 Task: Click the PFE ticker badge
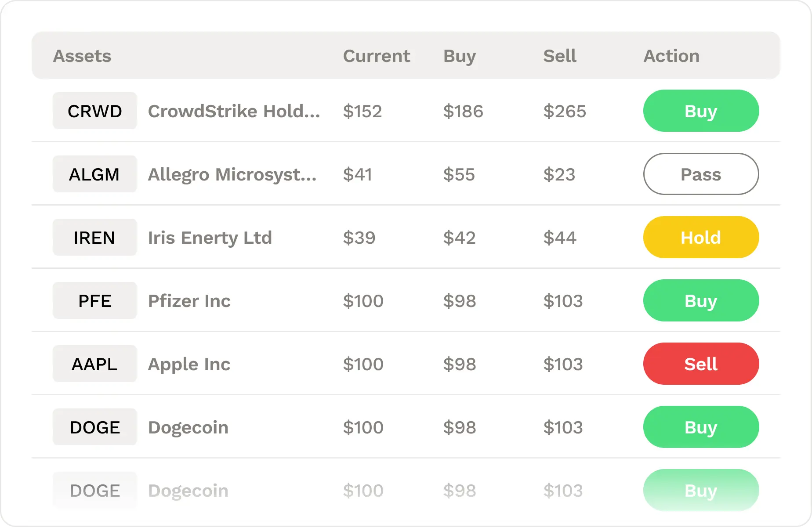[x=94, y=300]
